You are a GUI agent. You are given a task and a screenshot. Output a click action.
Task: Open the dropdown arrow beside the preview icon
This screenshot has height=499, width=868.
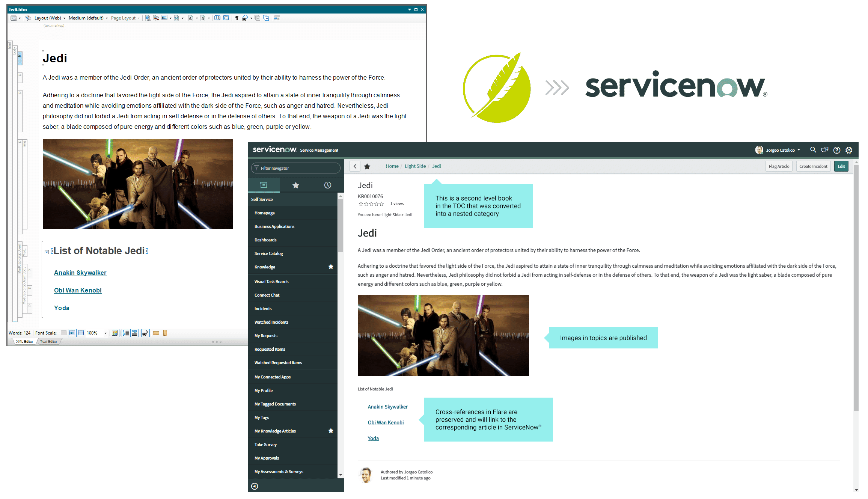point(20,18)
